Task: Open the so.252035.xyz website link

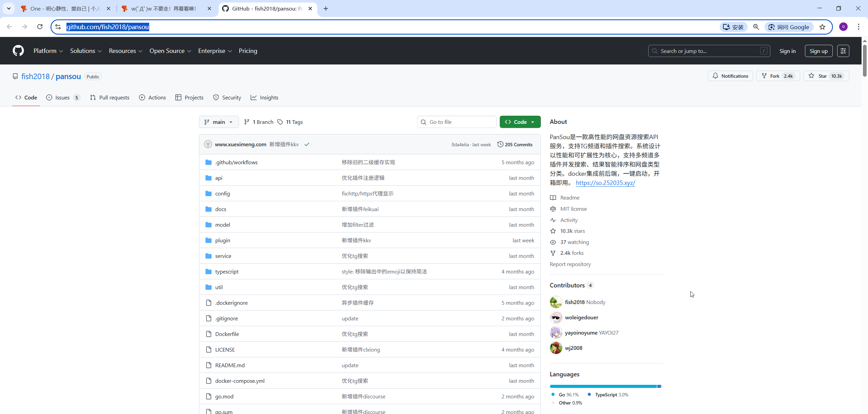Action: (605, 183)
